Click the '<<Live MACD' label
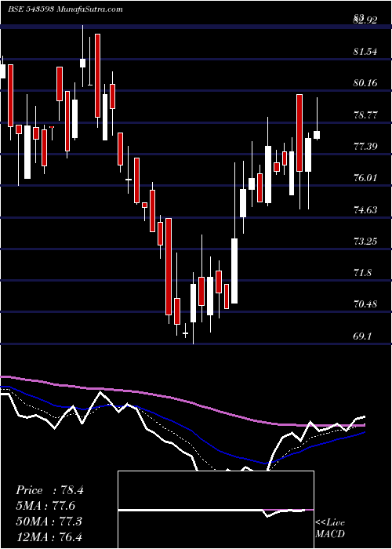 330,529
